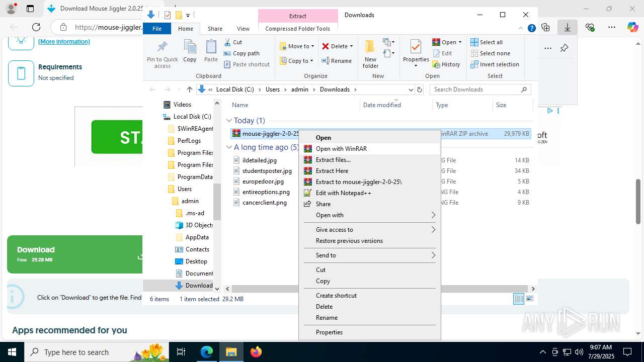
Task: Open Edge settings and more menu
Action: pyautogui.click(x=611, y=27)
